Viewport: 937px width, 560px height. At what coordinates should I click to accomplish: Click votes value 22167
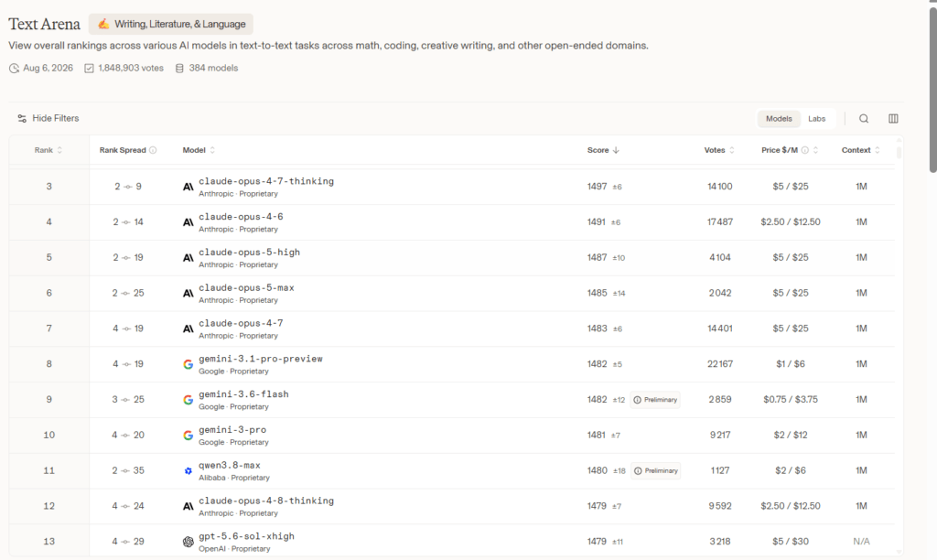720,364
